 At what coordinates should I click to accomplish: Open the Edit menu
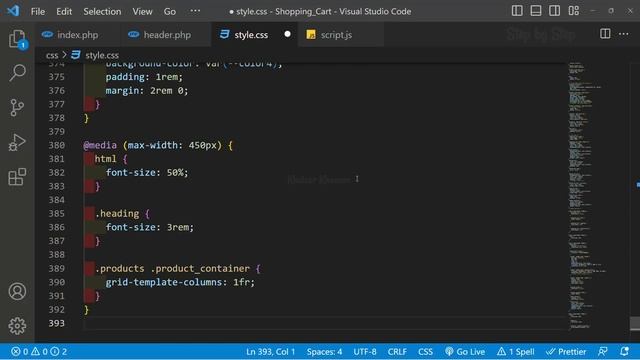point(64,11)
